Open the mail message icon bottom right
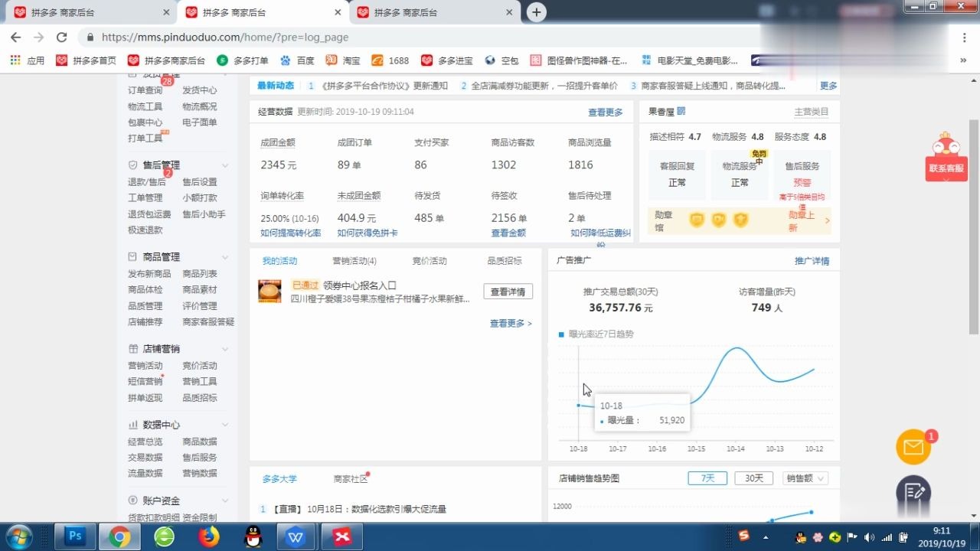 coord(913,446)
